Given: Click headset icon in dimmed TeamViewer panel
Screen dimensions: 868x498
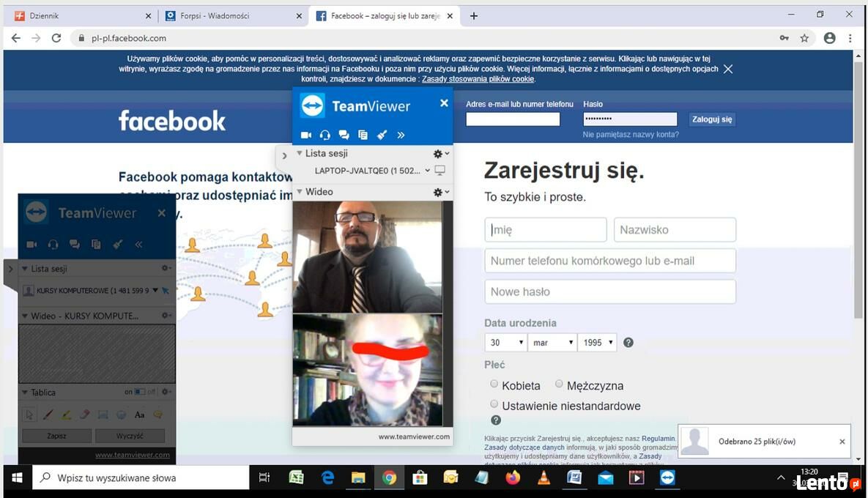Looking at the screenshot, I should coord(53,244).
